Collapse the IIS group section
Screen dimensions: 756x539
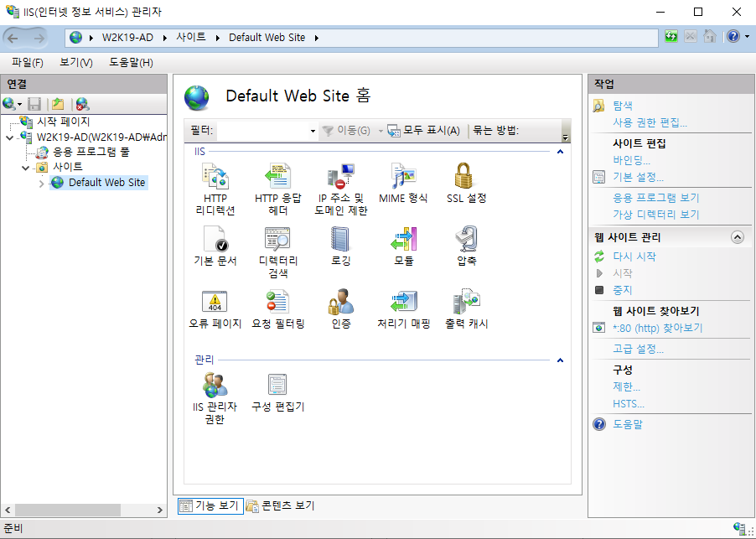tap(560, 152)
